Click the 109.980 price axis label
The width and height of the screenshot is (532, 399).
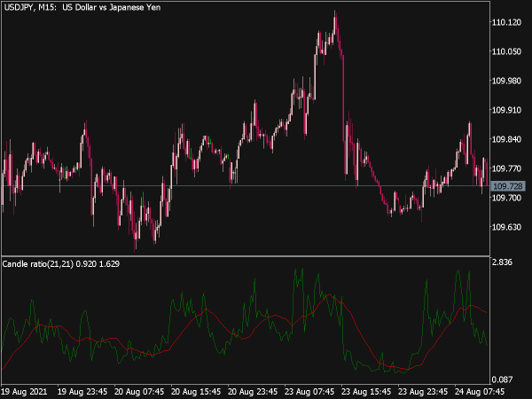click(x=506, y=81)
